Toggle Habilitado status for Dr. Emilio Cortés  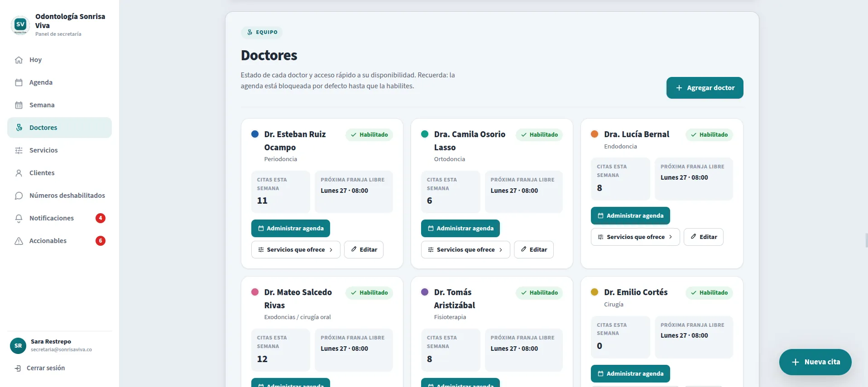pyautogui.click(x=709, y=292)
